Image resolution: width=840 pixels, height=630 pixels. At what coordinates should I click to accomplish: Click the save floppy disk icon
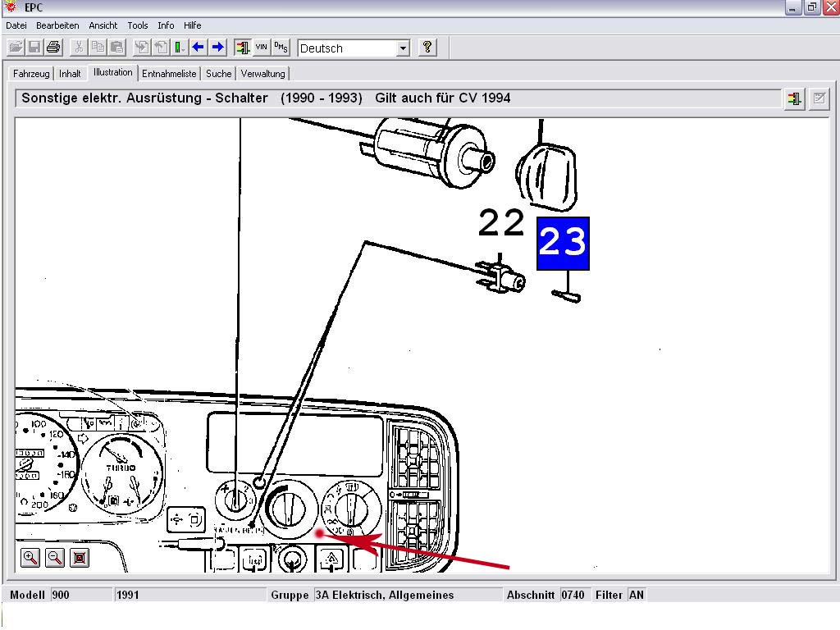click(34, 48)
